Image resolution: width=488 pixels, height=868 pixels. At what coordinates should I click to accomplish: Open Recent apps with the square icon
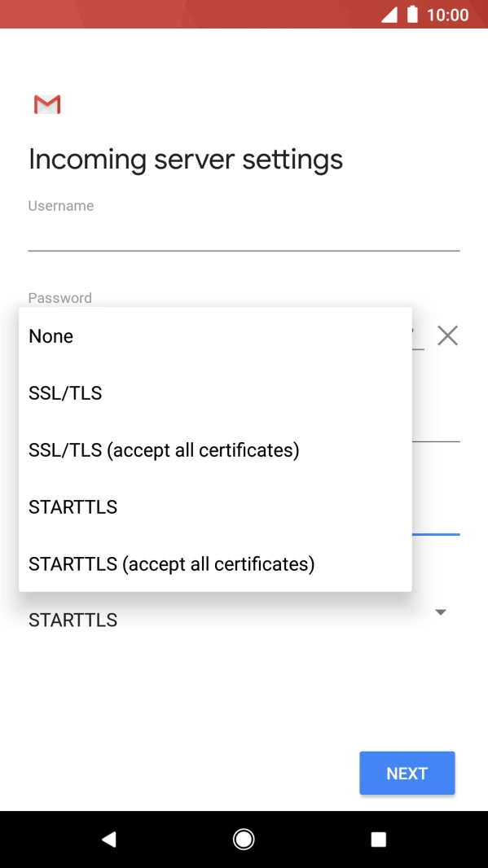pyautogui.click(x=379, y=840)
